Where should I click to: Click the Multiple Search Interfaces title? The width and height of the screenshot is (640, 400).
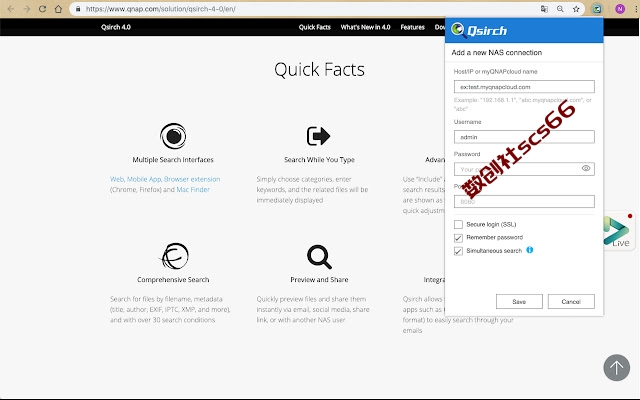pos(173,160)
